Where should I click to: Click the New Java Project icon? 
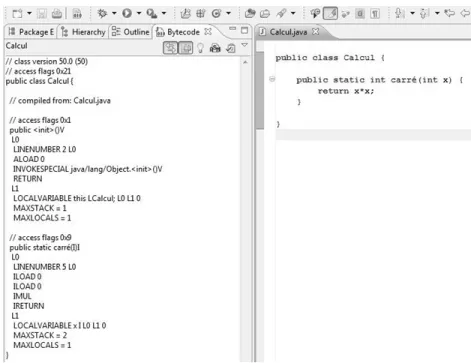[x=186, y=13]
